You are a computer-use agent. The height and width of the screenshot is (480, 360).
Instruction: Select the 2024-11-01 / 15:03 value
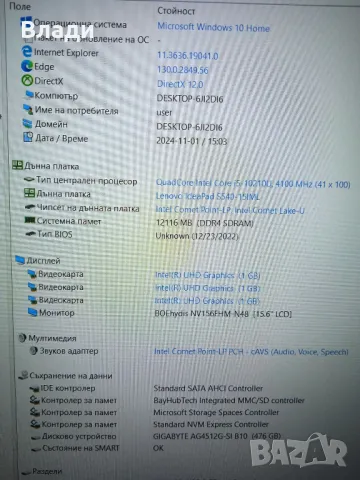tap(192, 141)
